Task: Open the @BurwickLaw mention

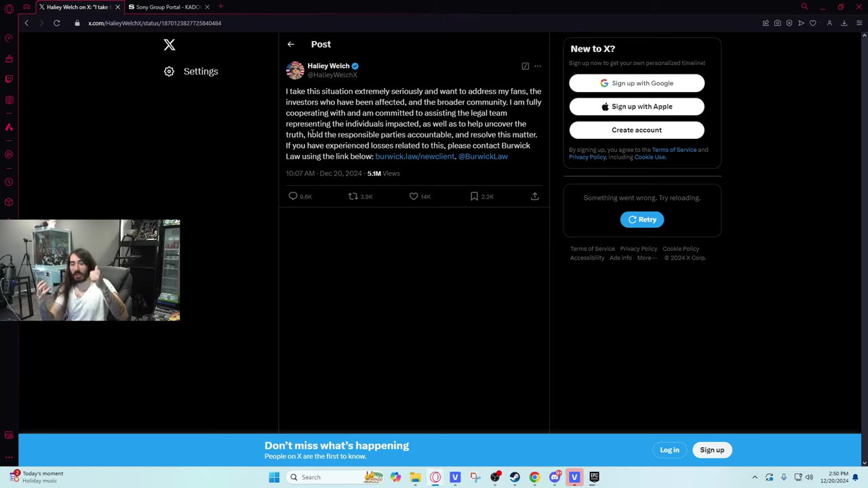Action: click(x=483, y=157)
